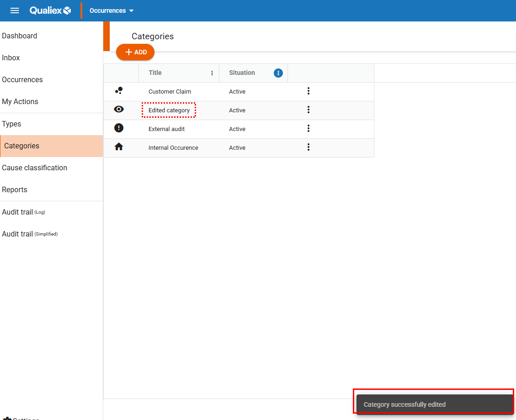Expand the Occurrences module dropdown
516x420 pixels.
(112, 10)
